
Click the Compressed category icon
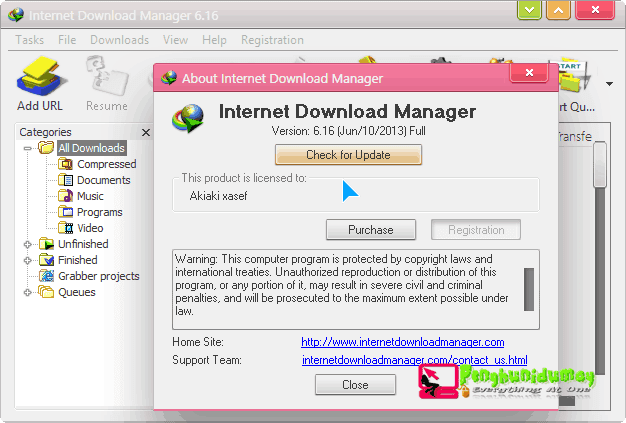pos(65,164)
